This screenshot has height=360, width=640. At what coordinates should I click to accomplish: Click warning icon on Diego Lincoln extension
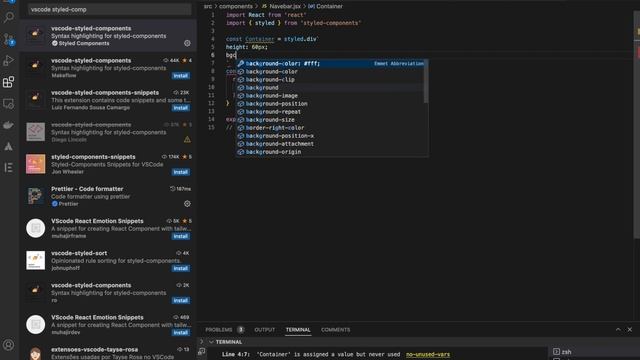coord(187,140)
